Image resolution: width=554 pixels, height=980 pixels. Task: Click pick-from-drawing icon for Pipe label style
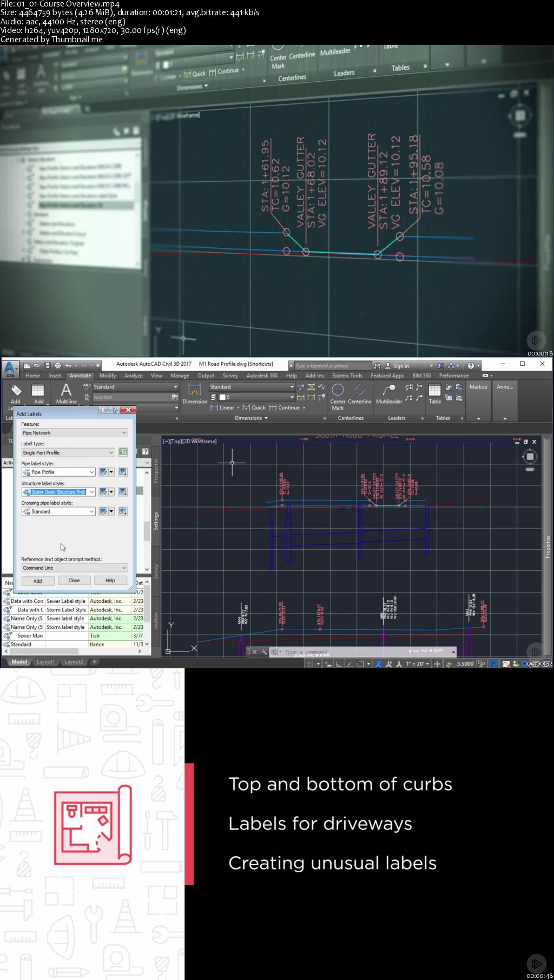pyautogui.click(x=123, y=472)
